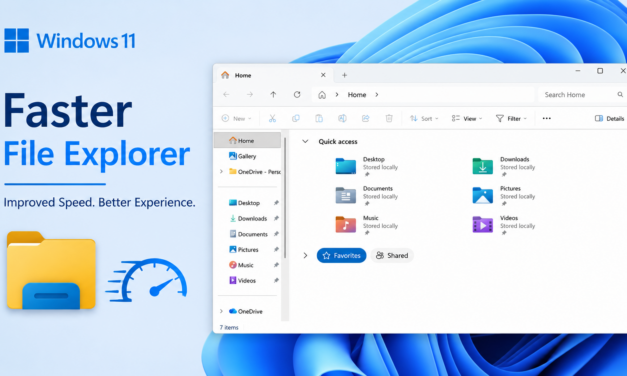Click pin icon next to sidebar Documents
627x376 pixels.
[276, 234]
